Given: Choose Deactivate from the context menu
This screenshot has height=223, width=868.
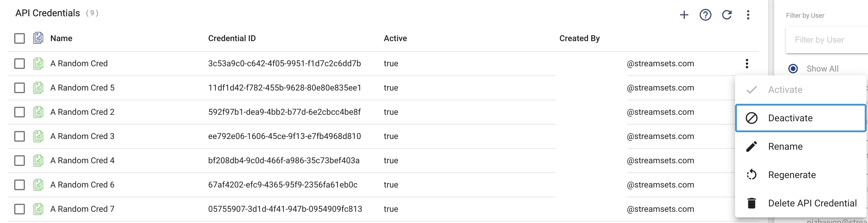Looking at the screenshot, I should (790, 118).
